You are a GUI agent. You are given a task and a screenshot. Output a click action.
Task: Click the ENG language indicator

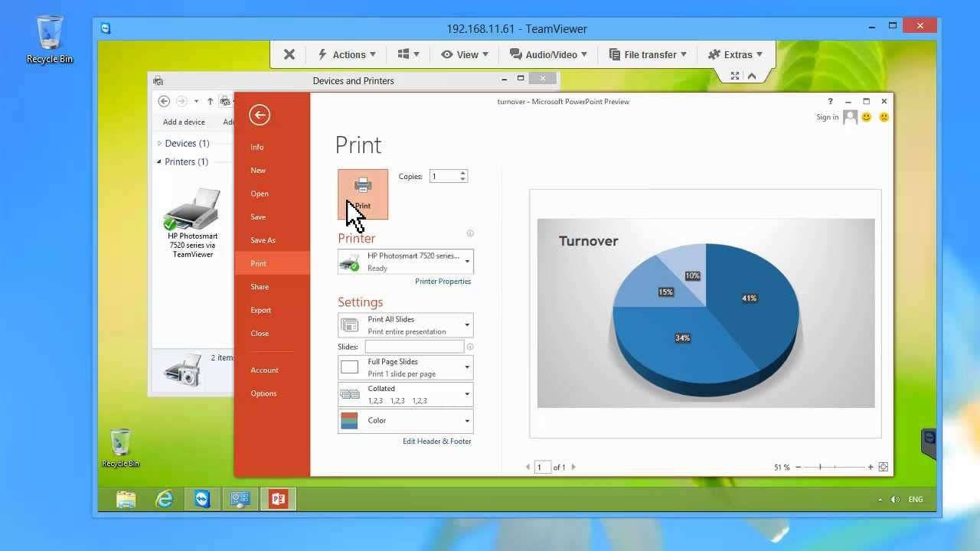click(916, 499)
